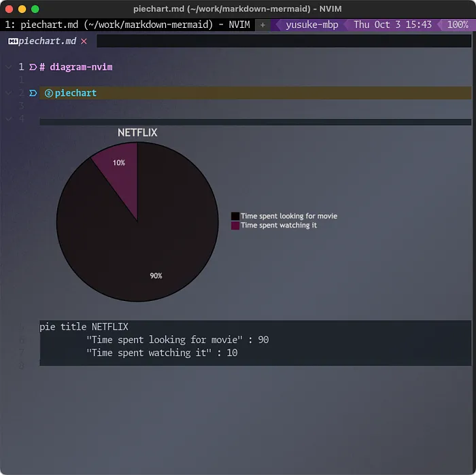Click line number 1 in the gutter

(21, 67)
